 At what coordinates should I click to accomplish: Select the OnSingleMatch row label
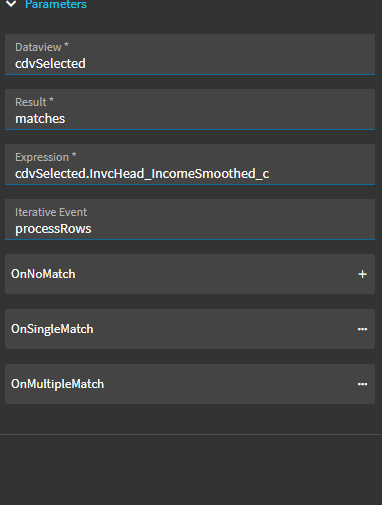(52, 329)
